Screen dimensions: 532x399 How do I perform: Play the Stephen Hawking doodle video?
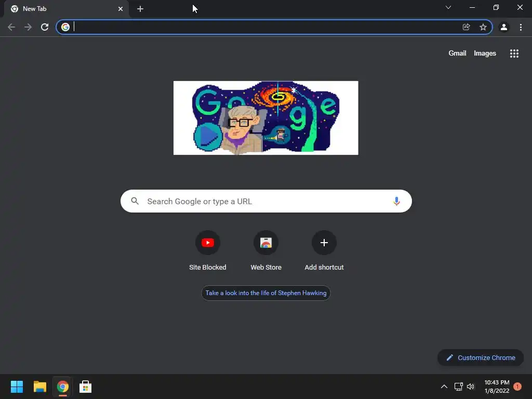pos(208,137)
